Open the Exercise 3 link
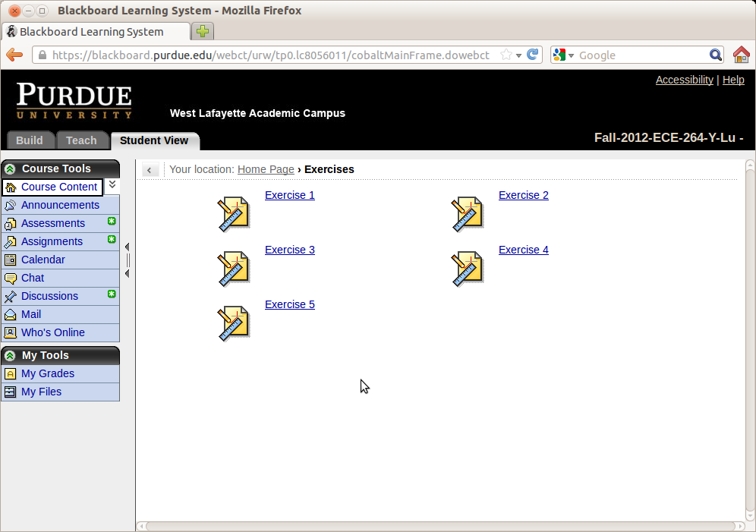Viewport: 756px width, 532px height. [289, 250]
